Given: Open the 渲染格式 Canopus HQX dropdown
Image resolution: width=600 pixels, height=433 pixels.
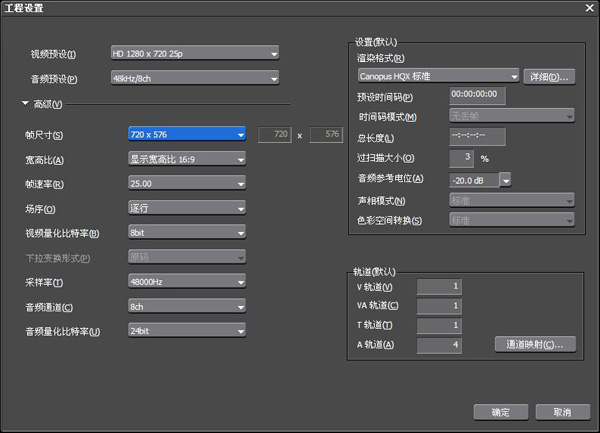Looking at the screenshot, I should [x=439, y=76].
